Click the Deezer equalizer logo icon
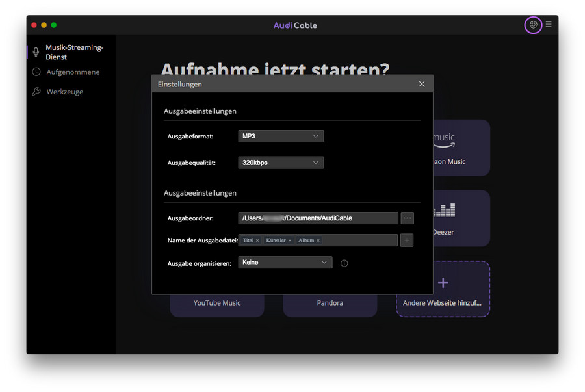This screenshot has height=392, width=585. (x=444, y=211)
